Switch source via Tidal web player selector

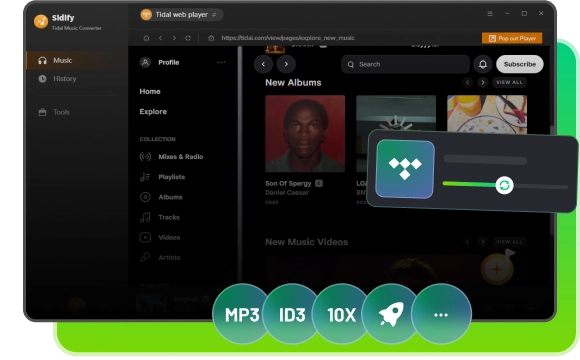pos(181,15)
